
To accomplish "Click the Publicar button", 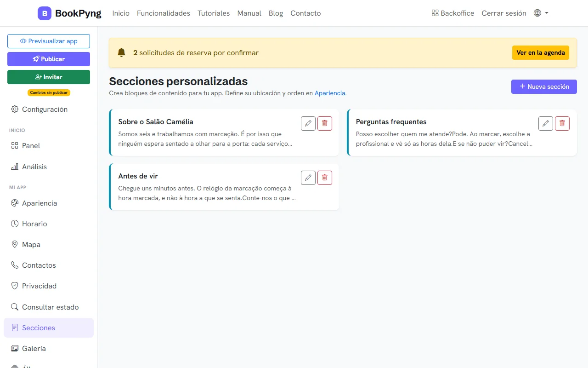I will (49, 59).
